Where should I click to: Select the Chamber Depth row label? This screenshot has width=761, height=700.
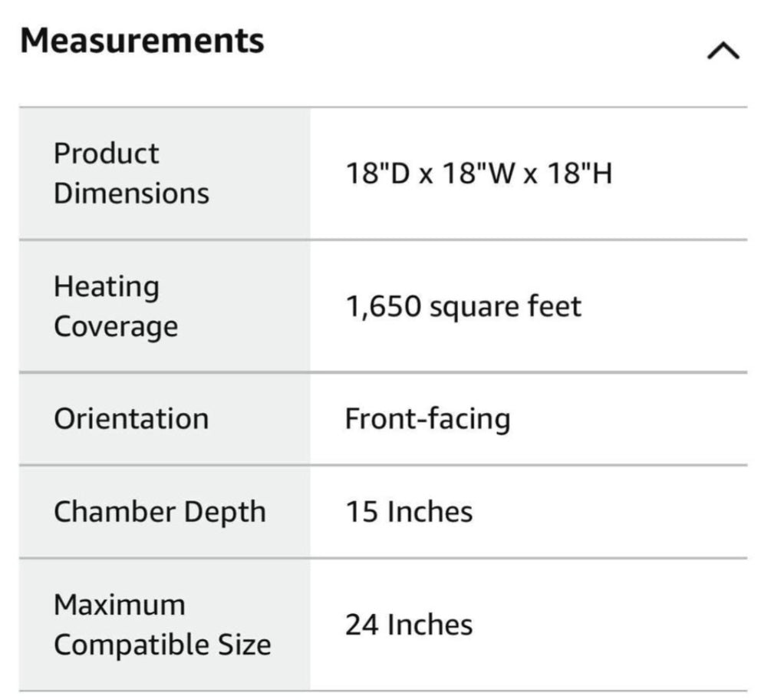point(160,512)
